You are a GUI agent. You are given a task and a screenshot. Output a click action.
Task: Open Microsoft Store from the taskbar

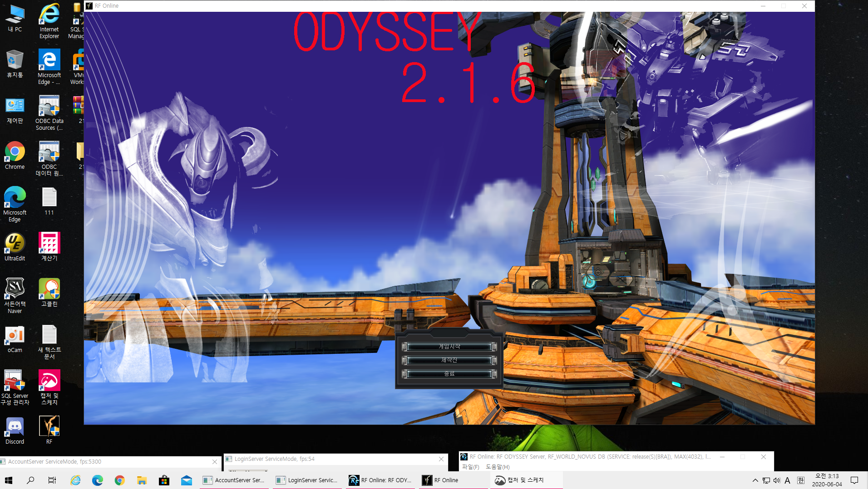click(164, 480)
